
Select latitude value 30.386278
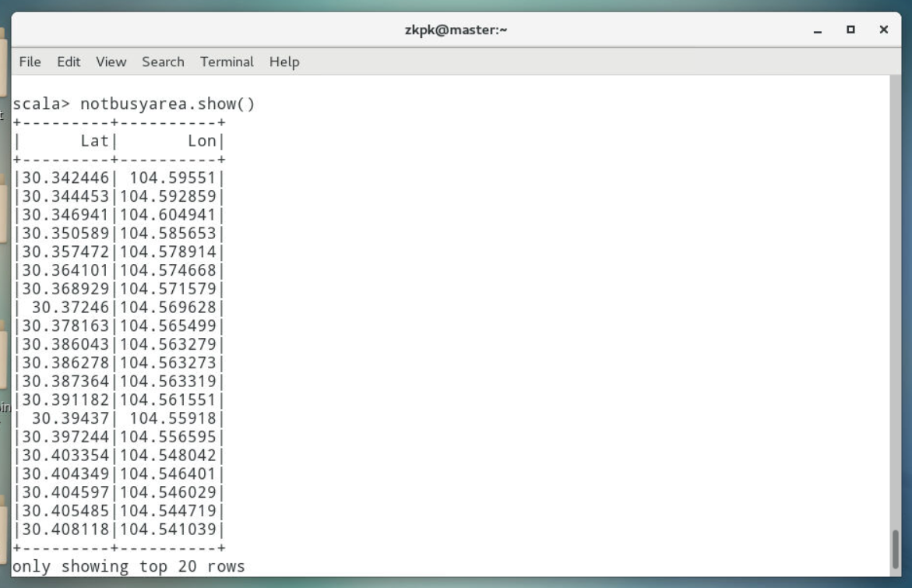[x=65, y=363]
